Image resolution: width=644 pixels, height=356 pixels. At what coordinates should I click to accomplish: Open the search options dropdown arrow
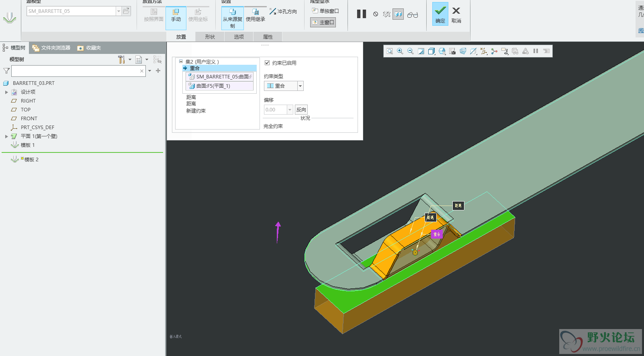point(149,71)
